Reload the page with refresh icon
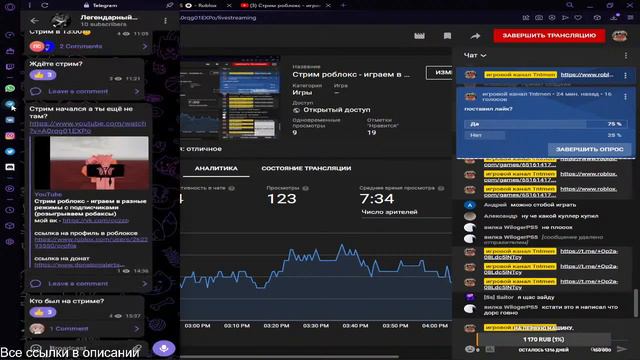Viewport: 640px width, 360px height. pos(44,5)
